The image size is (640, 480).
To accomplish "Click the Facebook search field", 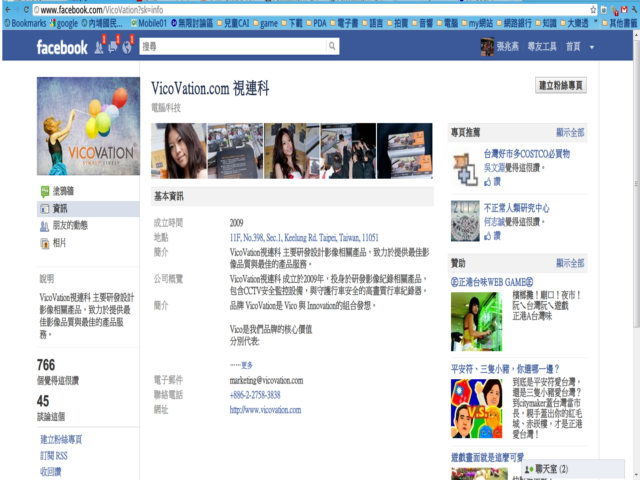I will [233, 47].
